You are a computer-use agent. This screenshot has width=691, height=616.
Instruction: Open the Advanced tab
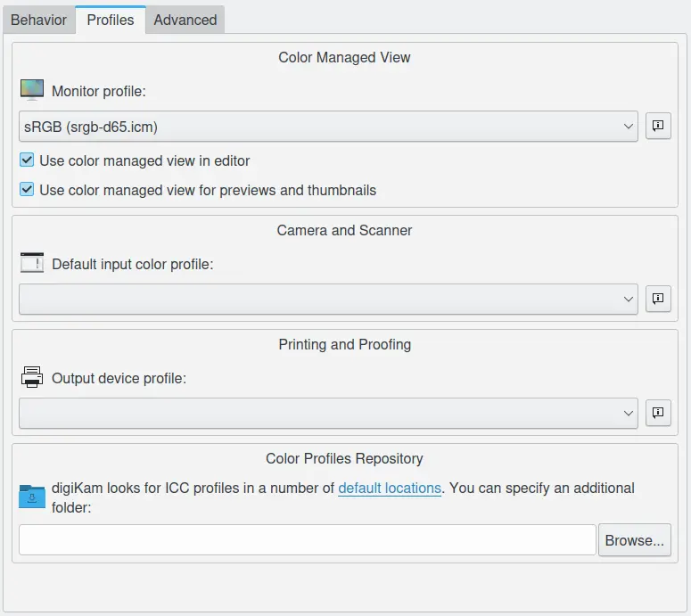[185, 20]
